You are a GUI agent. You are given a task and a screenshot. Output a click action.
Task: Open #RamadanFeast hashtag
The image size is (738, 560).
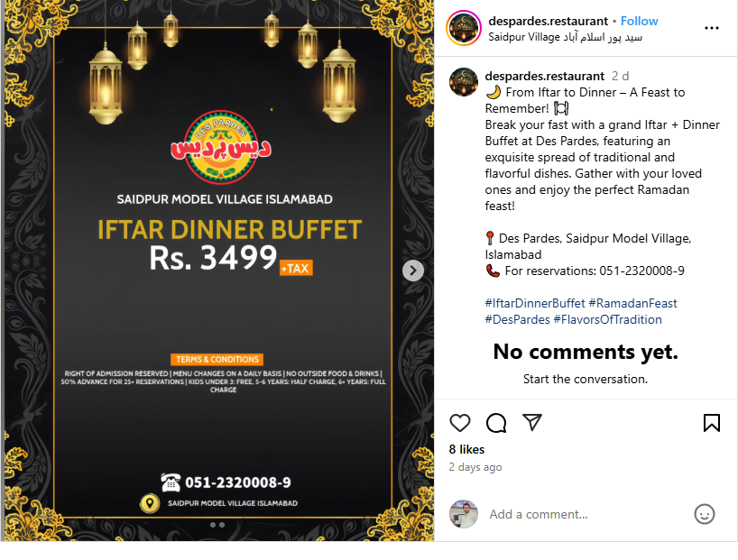633,303
